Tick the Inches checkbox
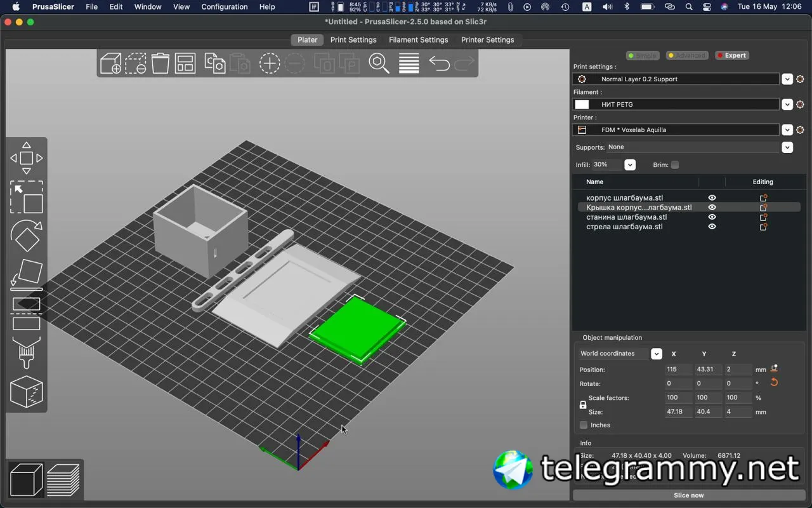812x508 pixels. pyautogui.click(x=584, y=425)
